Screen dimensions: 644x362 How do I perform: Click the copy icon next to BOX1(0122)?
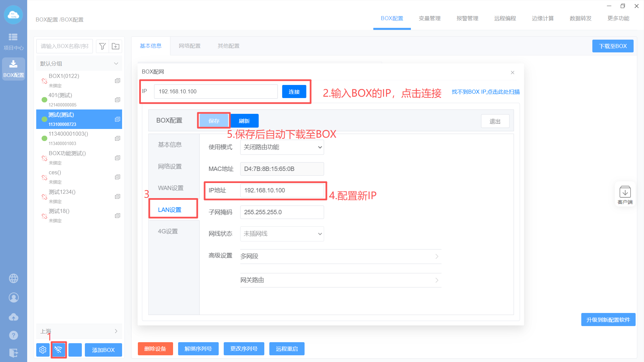117,81
